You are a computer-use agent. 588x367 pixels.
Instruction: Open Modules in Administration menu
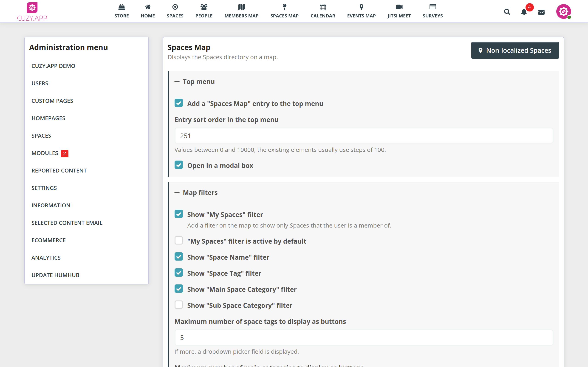[45, 153]
